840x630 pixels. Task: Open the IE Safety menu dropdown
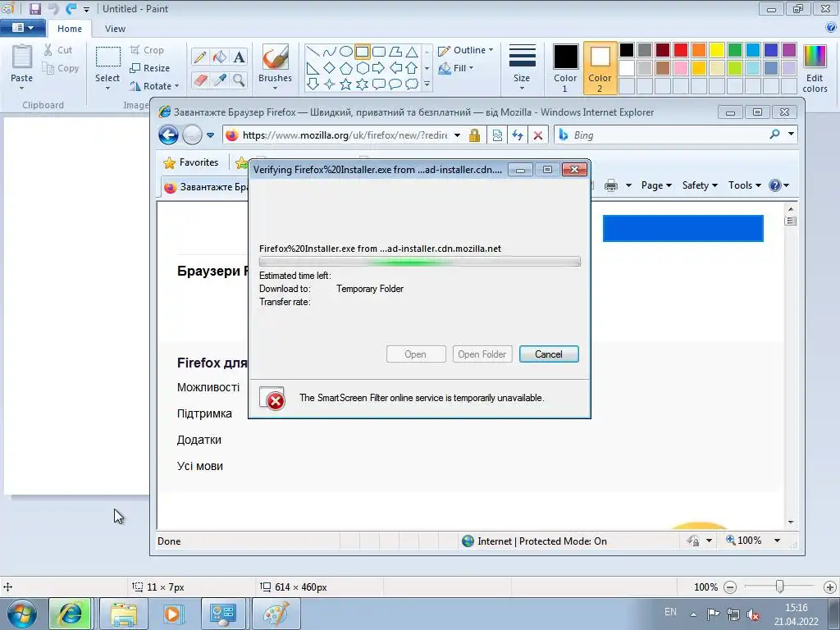click(700, 185)
